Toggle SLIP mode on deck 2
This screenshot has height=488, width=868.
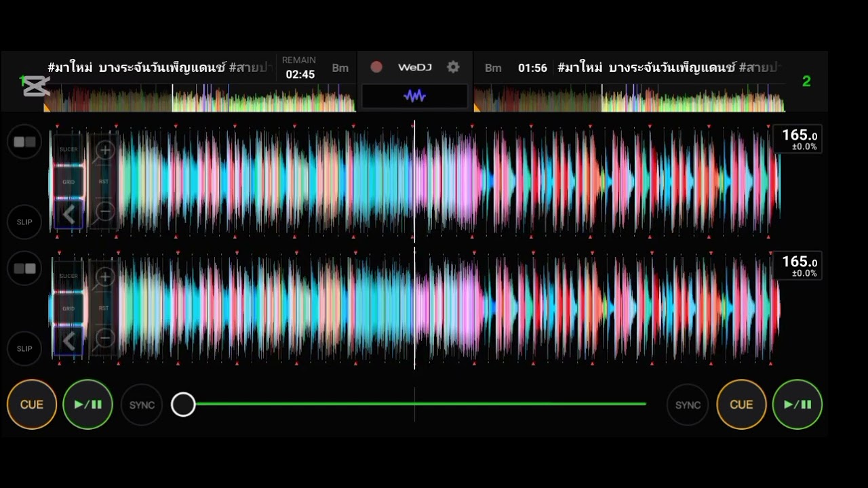pyautogui.click(x=24, y=348)
